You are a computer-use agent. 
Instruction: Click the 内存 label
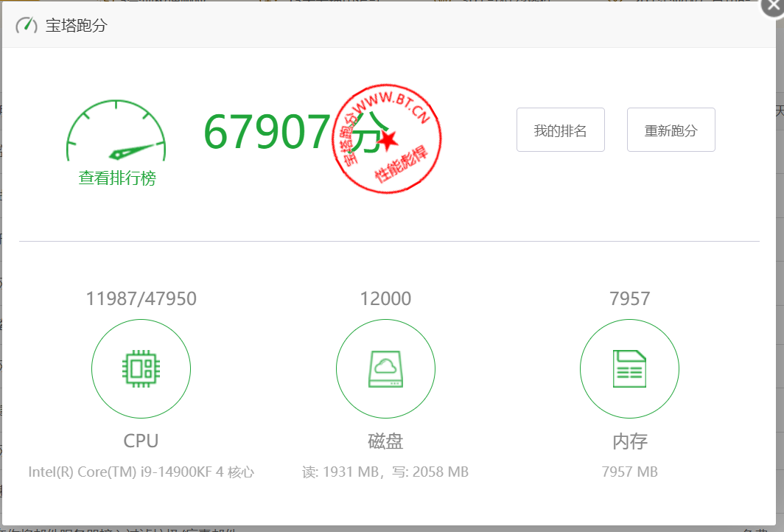(x=629, y=441)
